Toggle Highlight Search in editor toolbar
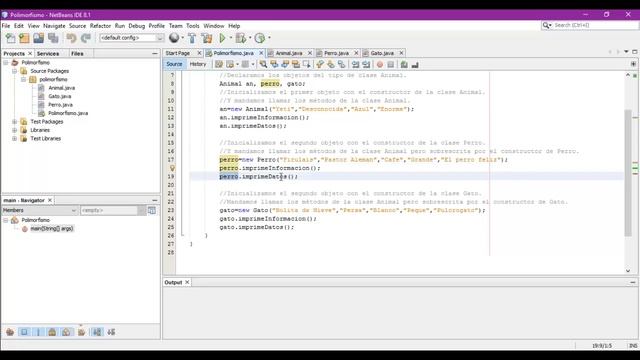Image resolution: width=640 pixels, height=360 pixels. 296,64
